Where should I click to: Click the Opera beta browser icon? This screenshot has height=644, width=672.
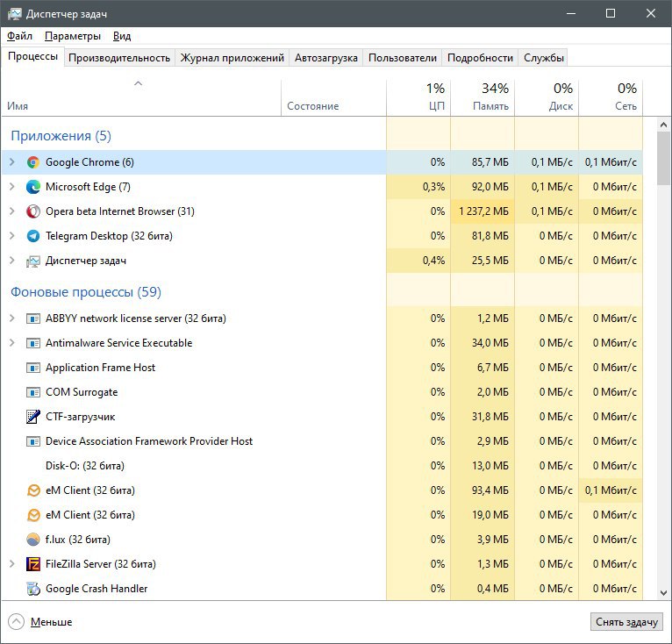33,211
